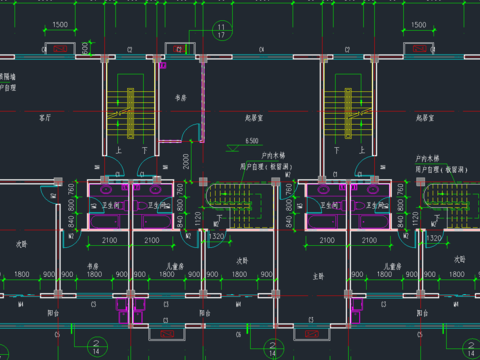Image resolution: width=480 pixels, height=360 pixels.
Task: Click the red equipment symbol beside the 600 dimension
Action: pos(60,49)
